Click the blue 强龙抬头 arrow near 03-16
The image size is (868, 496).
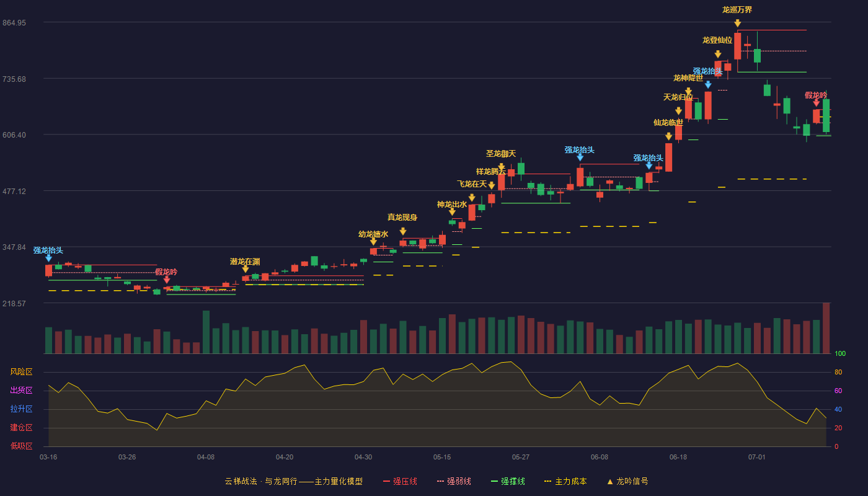48,257
